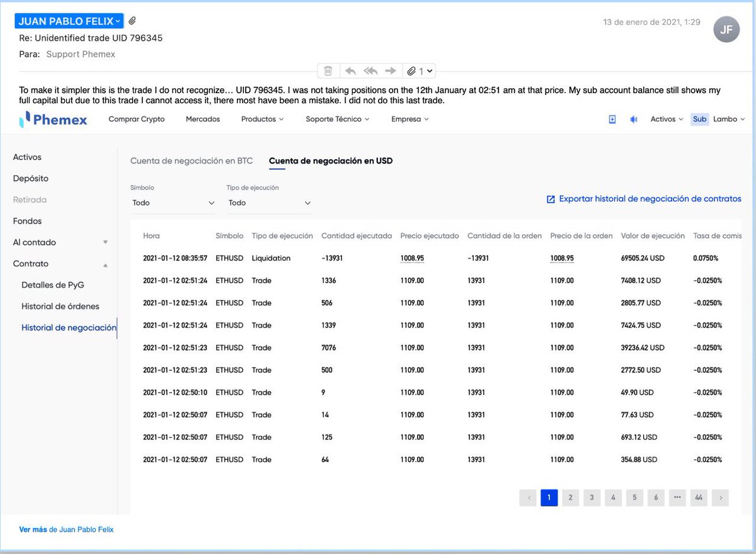The height and width of the screenshot is (554, 756).
Task: Go to page 6
Action: (x=656, y=498)
